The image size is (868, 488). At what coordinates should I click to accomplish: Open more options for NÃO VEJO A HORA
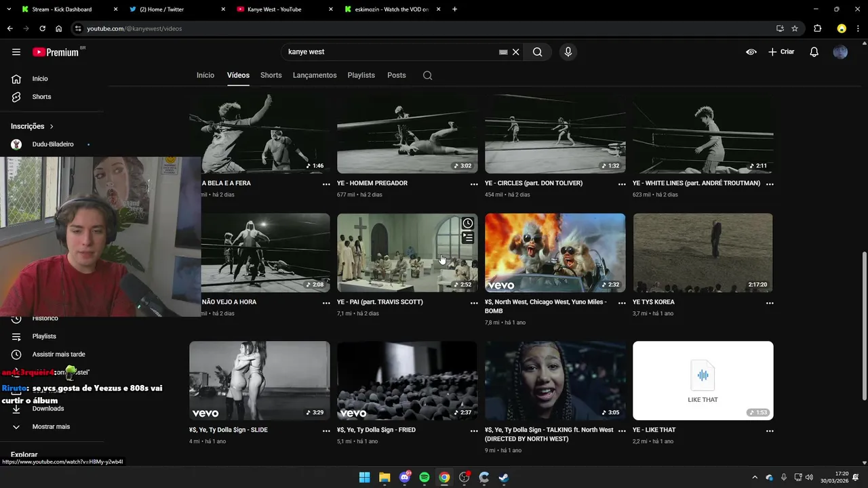click(325, 303)
